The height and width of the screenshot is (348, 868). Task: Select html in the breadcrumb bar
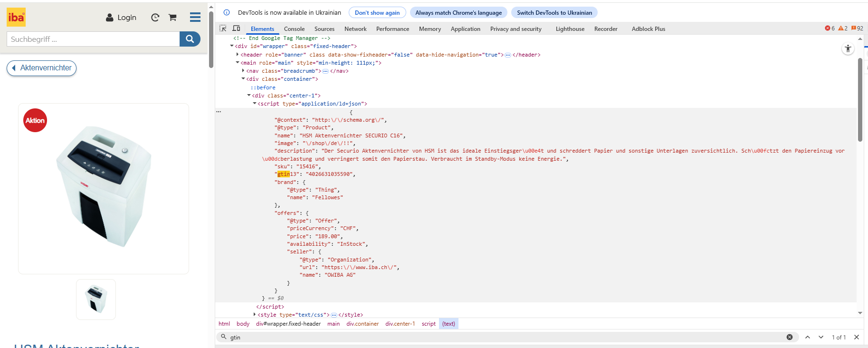(x=224, y=324)
